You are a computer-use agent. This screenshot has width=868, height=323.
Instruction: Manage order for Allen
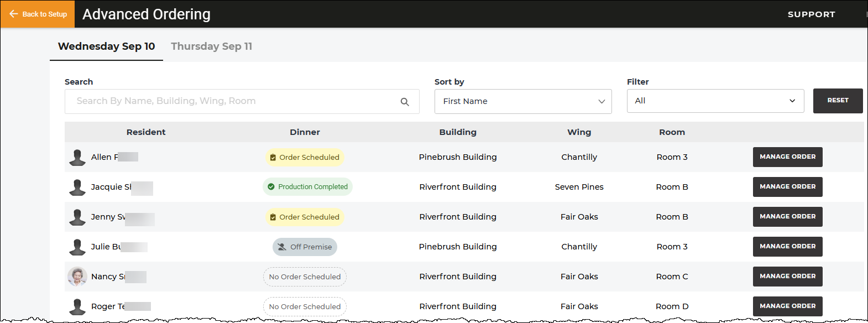tap(787, 157)
